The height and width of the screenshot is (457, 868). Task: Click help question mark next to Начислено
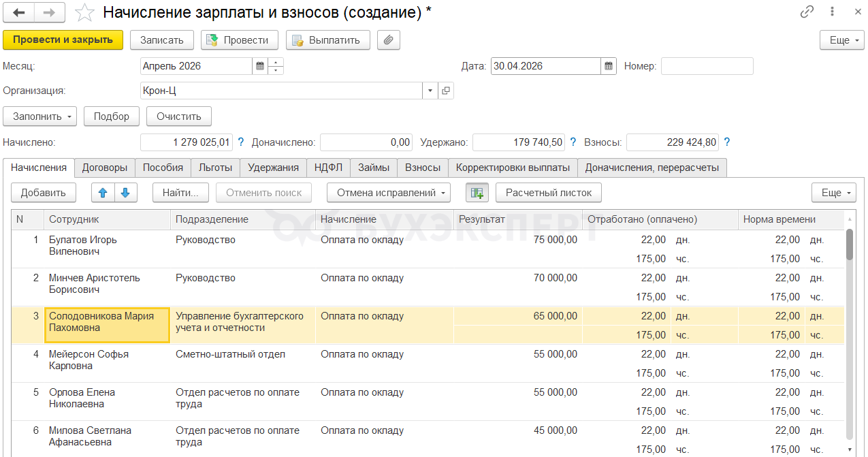240,142
